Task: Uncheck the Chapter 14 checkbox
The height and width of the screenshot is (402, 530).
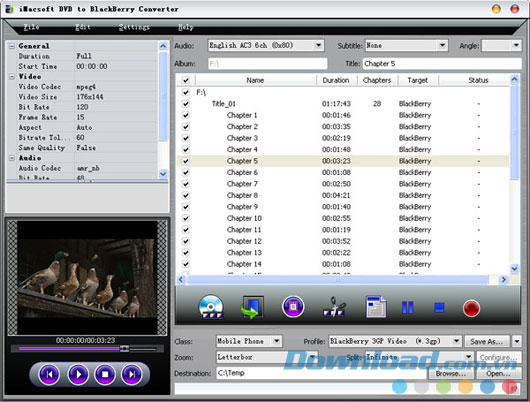Action: 186,264
